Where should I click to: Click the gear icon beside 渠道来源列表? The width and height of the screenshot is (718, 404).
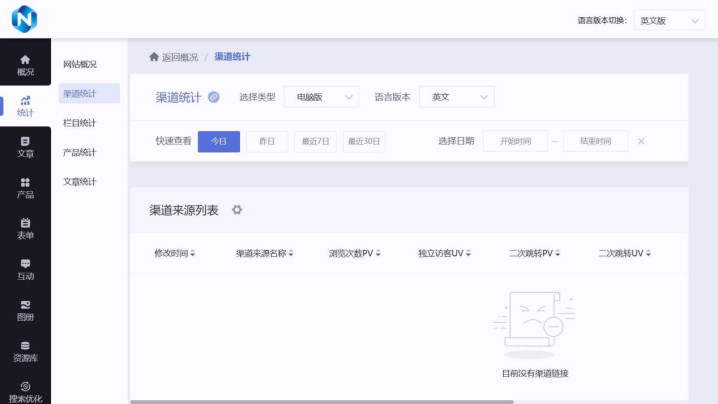pyautogui.click(x=237, y=210)
